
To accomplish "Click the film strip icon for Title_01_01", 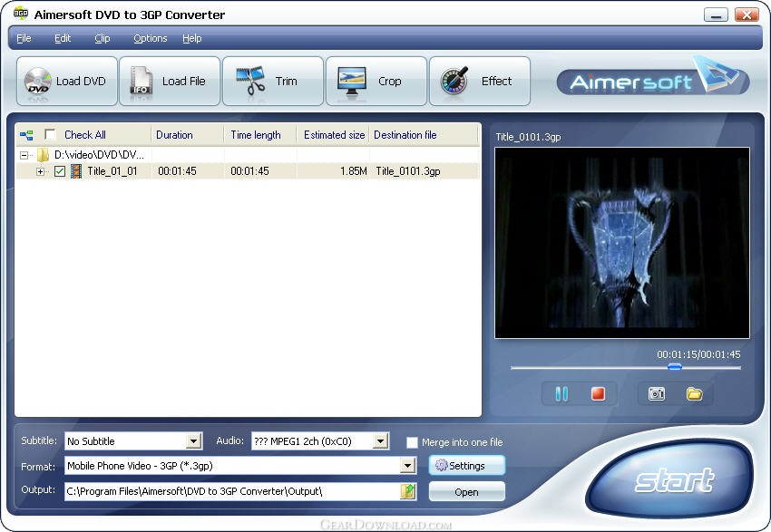I will point(76,171).
